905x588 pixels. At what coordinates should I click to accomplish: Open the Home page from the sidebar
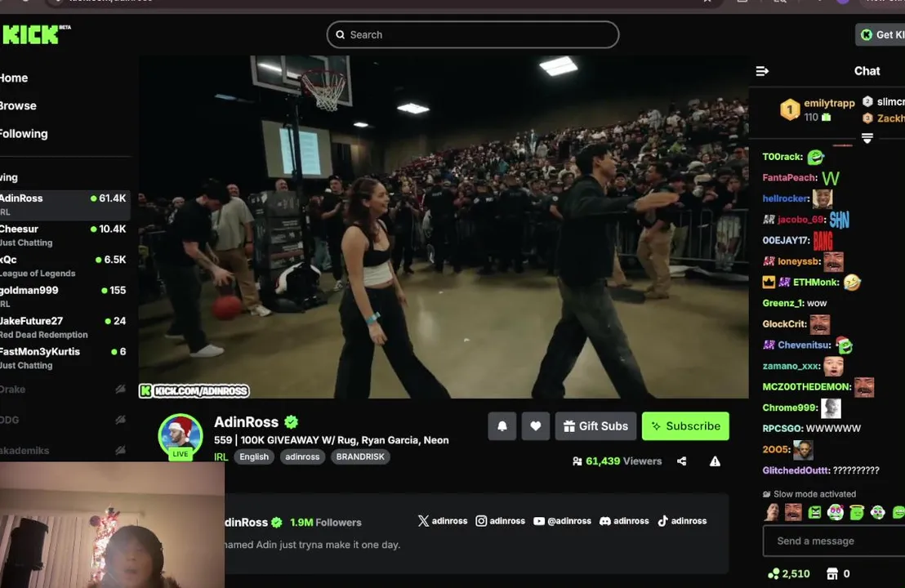14,78
